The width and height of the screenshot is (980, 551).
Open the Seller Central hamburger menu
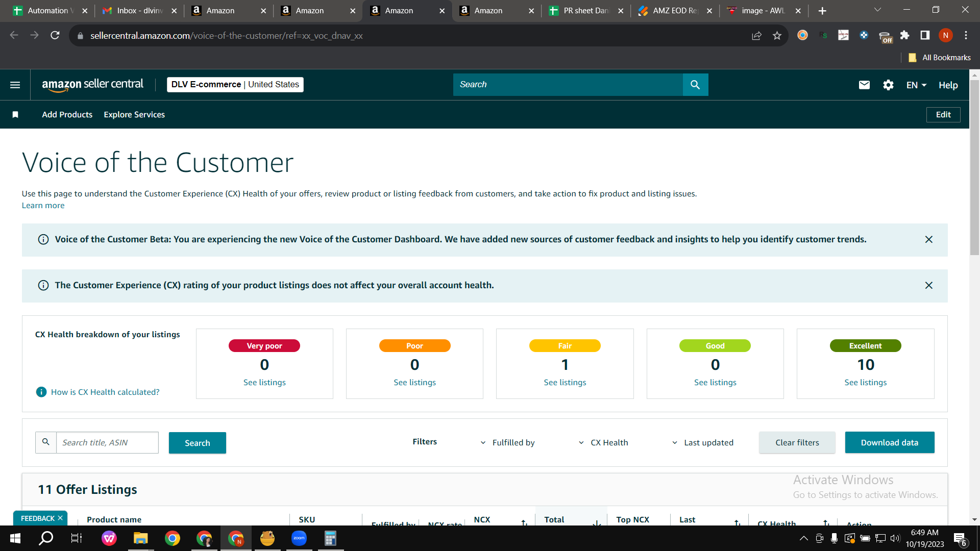tap(15, 85)
